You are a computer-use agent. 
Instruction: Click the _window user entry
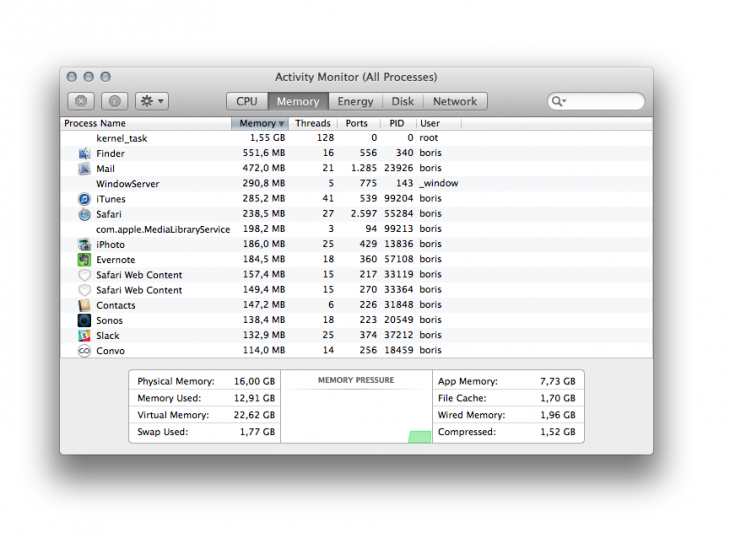point(439,183)
